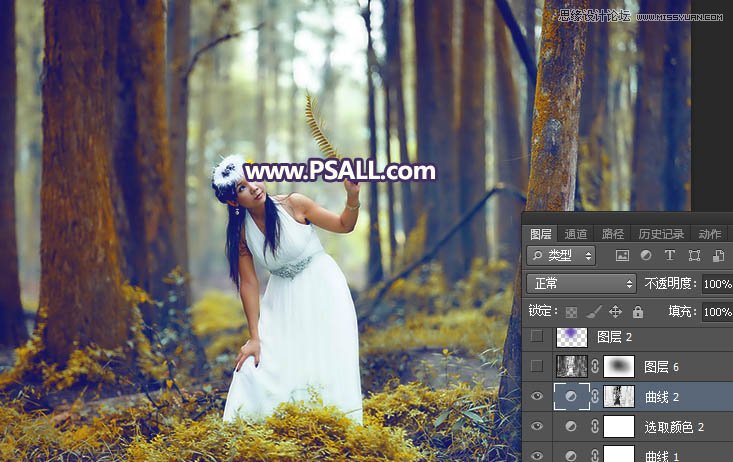Filter layers by type (T) icon
The height and width of the screenshot is (462, 733).
[x=669, y=255]
